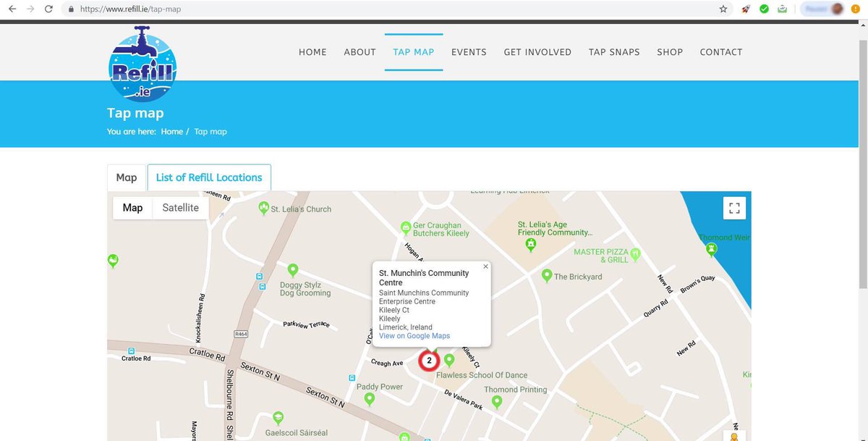Click the green marker at left map edge
The image size is (868, 441).
pos(113,261)
